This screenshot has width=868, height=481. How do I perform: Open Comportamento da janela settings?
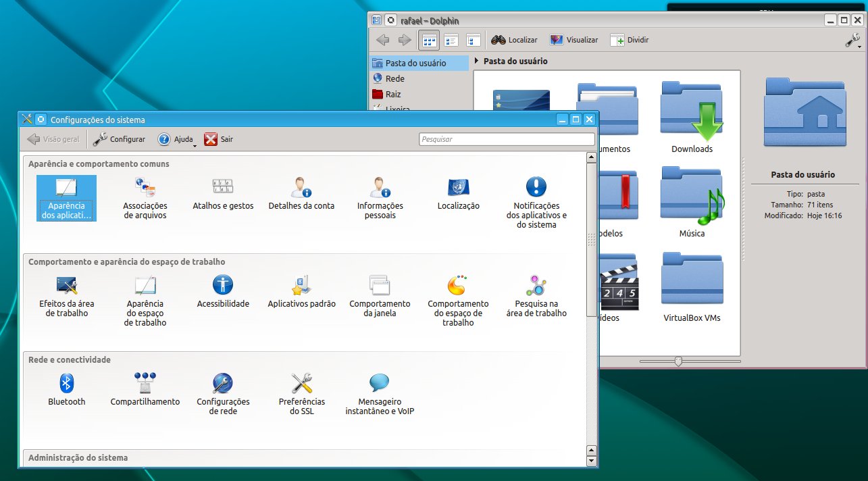pyautogui.click(x=380, y=297)
